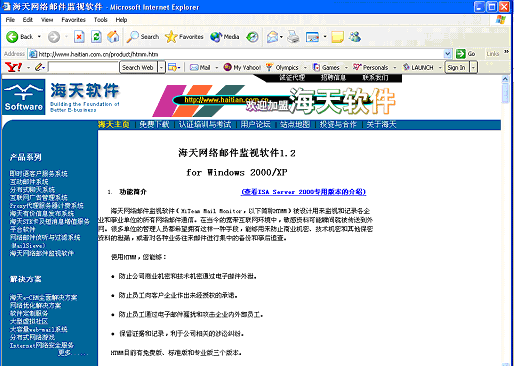The width and height of the screenshot is (514, 366).
Task: Click the Search Web button
Action: tap(138, 67)
